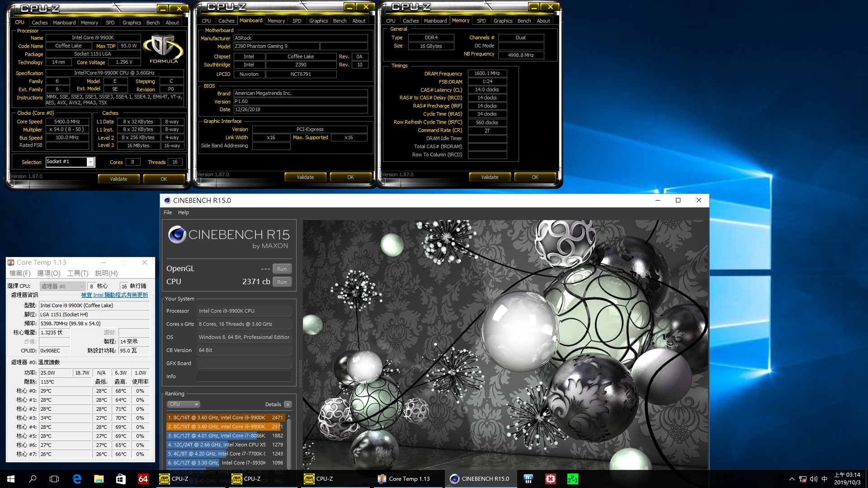Minimize the CPU-Z Mainboard window

[350, 7]
